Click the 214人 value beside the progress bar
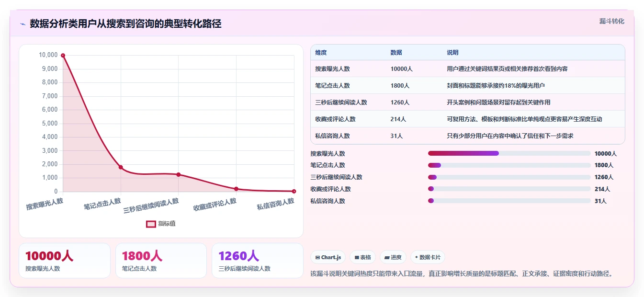This screenshot has width=644, height=297. [602, 189]
